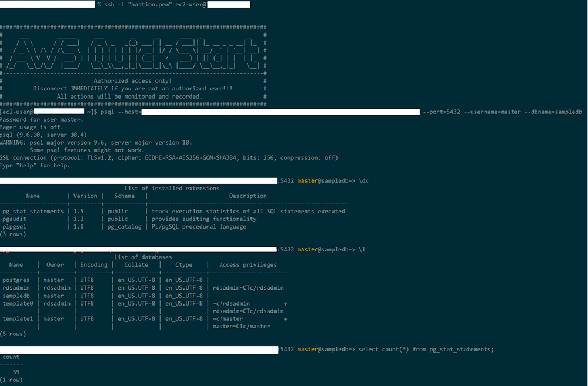Click the --port=5432 argument

tap(441, 112)
